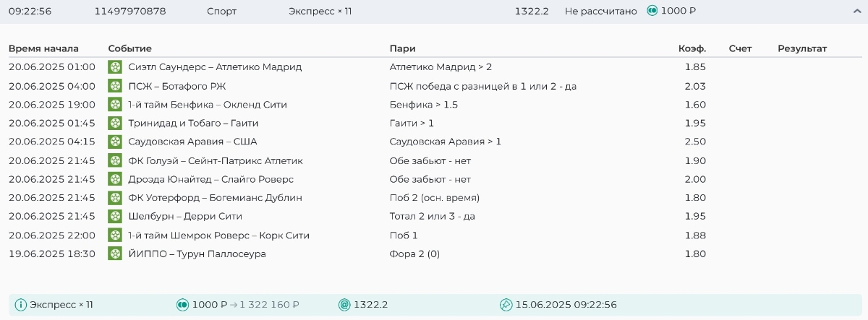The width and height of the screenshot is (868, 320).
Task: Click bet number 11497970878 in header
Action: click(x=130, y=12)
